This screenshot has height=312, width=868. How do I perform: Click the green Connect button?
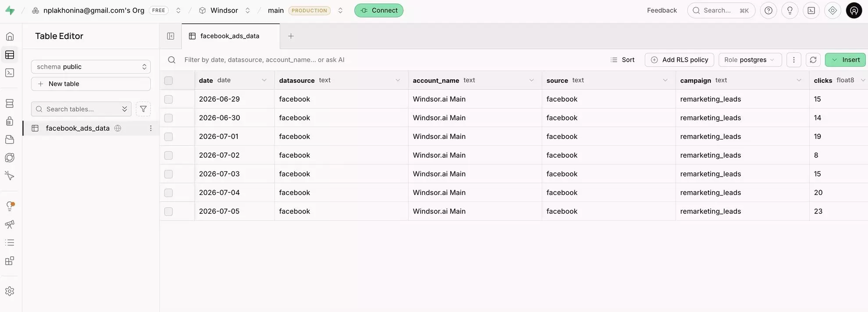pos(379,11)
